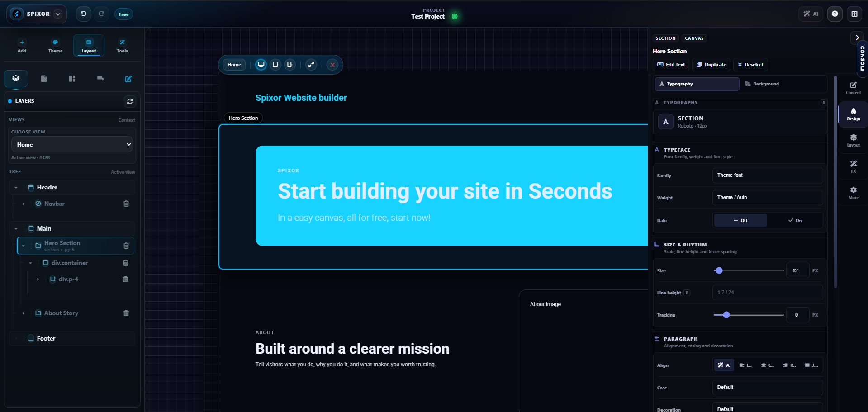
Task: Collapse the div.container tree node
Action: 31,263
